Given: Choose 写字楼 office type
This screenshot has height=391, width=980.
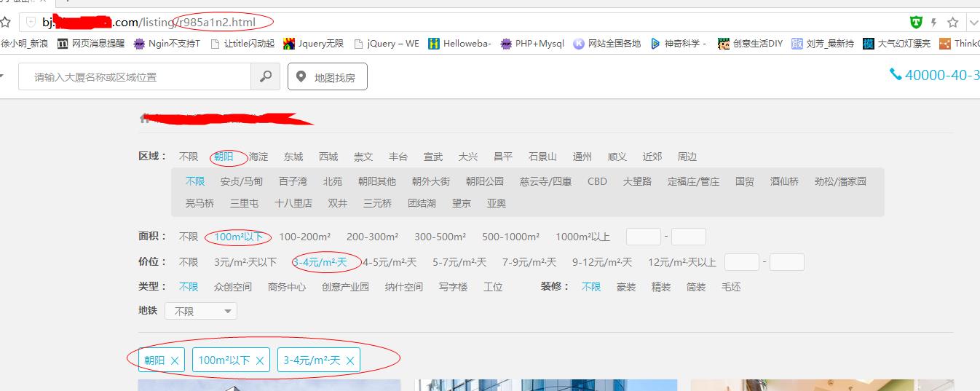Looking at the screenshot, I should pos(452,287).
